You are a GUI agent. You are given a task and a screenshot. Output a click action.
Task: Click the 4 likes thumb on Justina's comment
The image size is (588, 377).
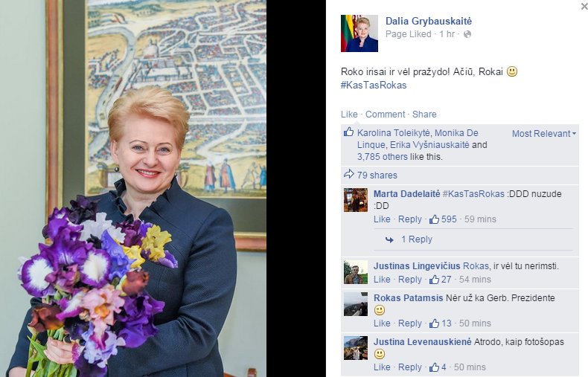point(434,367)
